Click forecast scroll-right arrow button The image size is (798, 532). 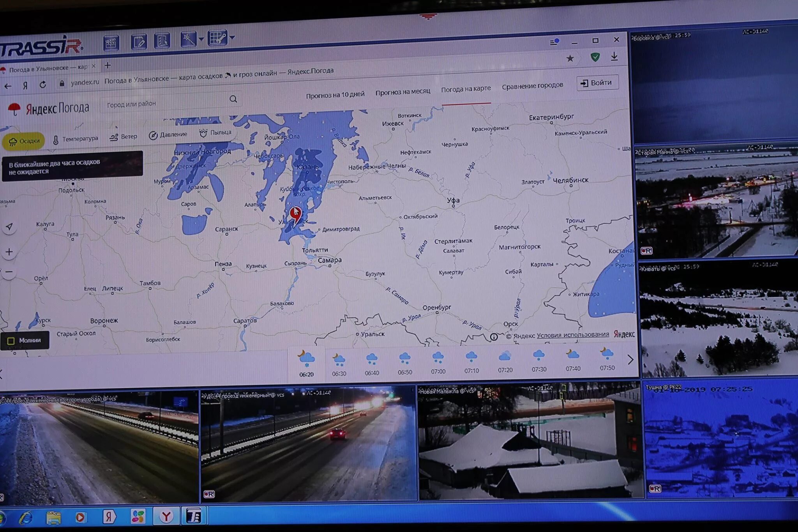click(x=630, y=359)
